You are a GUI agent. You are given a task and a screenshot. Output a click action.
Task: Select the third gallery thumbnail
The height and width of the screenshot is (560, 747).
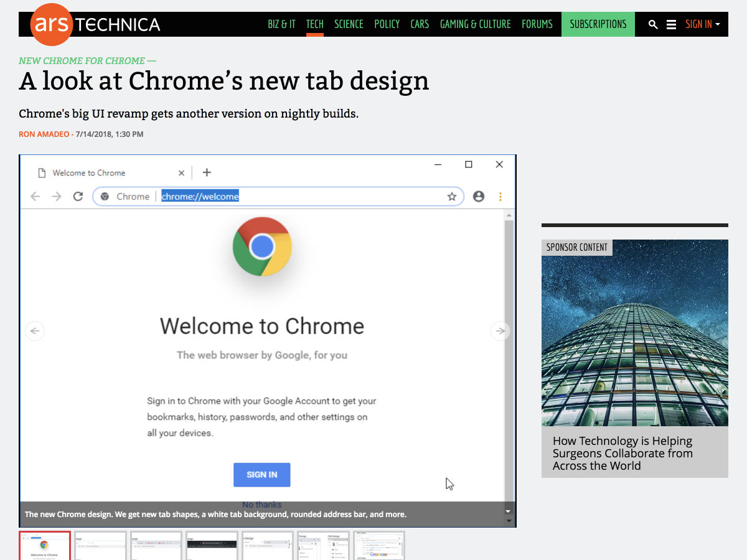pyautogui.click(x=156, y=546)
